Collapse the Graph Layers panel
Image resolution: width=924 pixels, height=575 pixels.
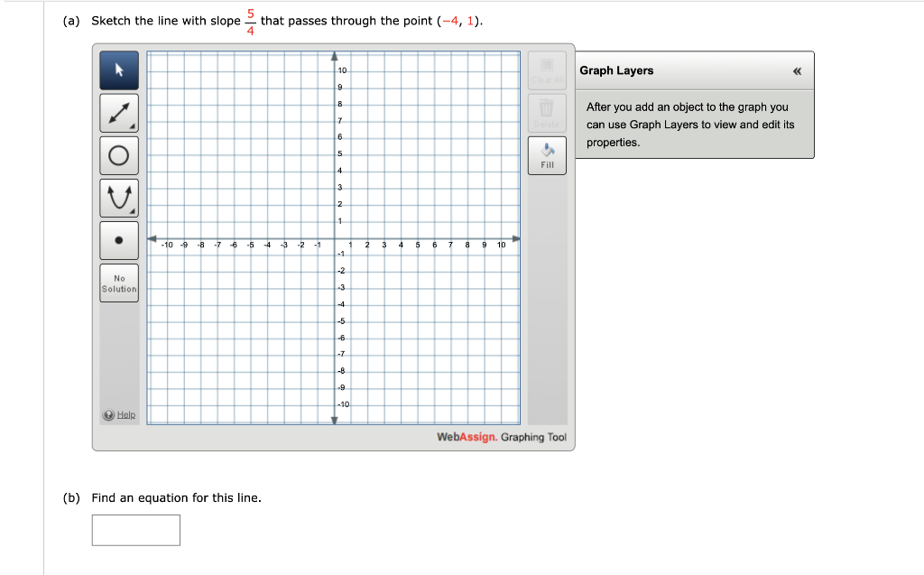point(796,70)
